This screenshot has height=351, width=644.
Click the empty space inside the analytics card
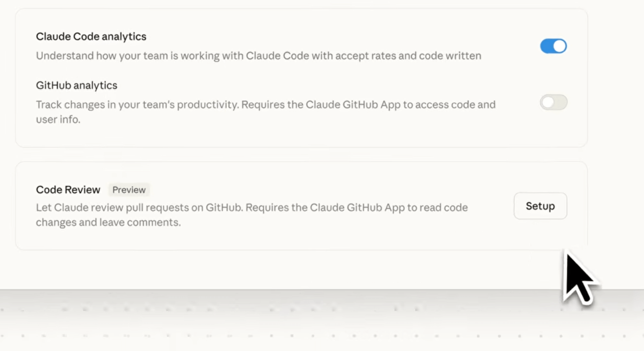coord(311,133)
